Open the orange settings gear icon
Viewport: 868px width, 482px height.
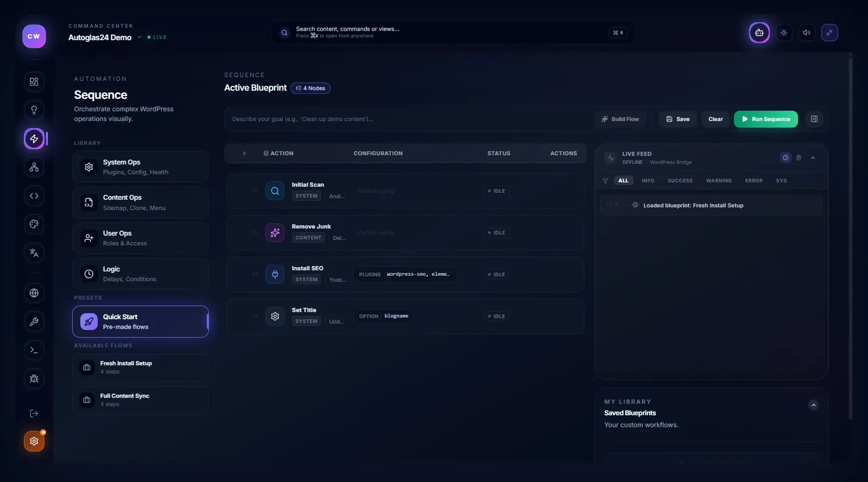tap(34, 441)
